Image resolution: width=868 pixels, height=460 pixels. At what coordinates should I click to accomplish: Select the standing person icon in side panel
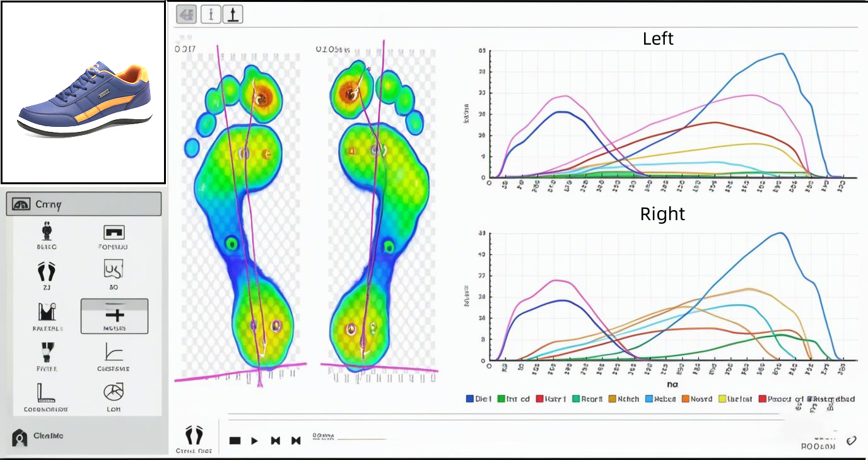click(x=47, y=232)
